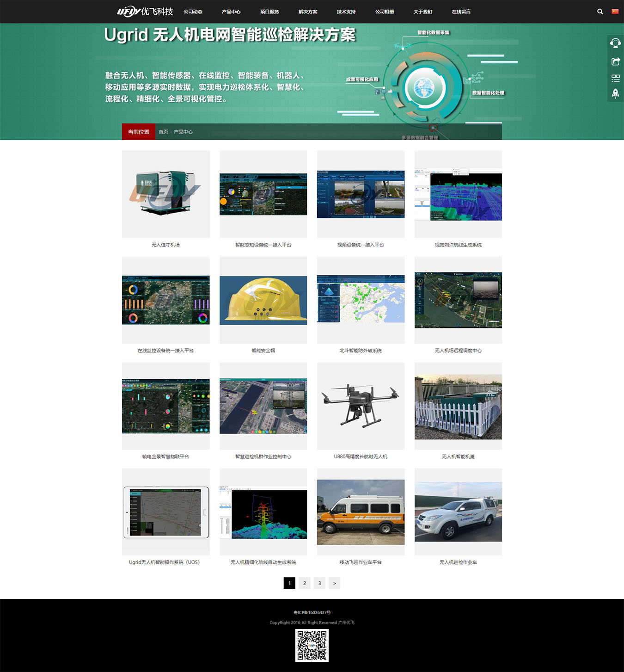The height and width of the screenshot is (672, 624).
Task: Switch language via the Chinese flag icon
Action: [x=615, y=12]
